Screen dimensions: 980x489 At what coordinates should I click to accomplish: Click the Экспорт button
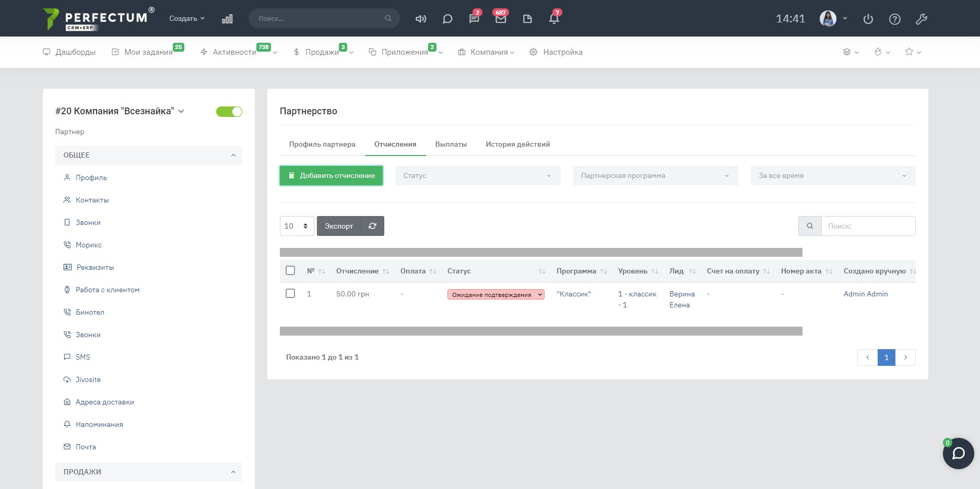click(339, 226)
